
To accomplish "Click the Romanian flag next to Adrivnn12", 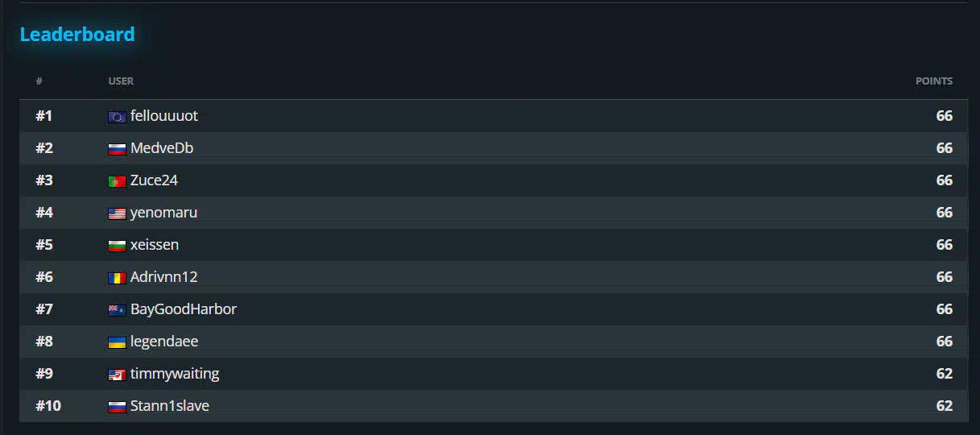I will pos(117,278).
